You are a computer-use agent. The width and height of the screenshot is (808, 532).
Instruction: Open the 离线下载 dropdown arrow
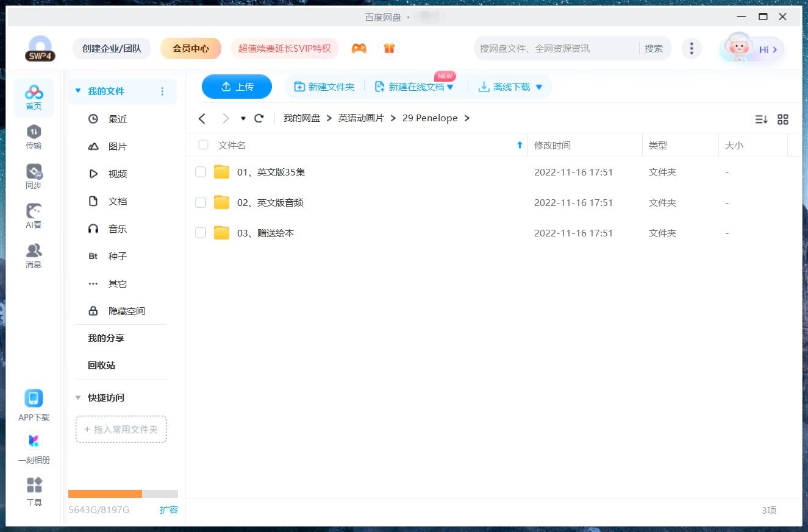[x=538, y=87]
